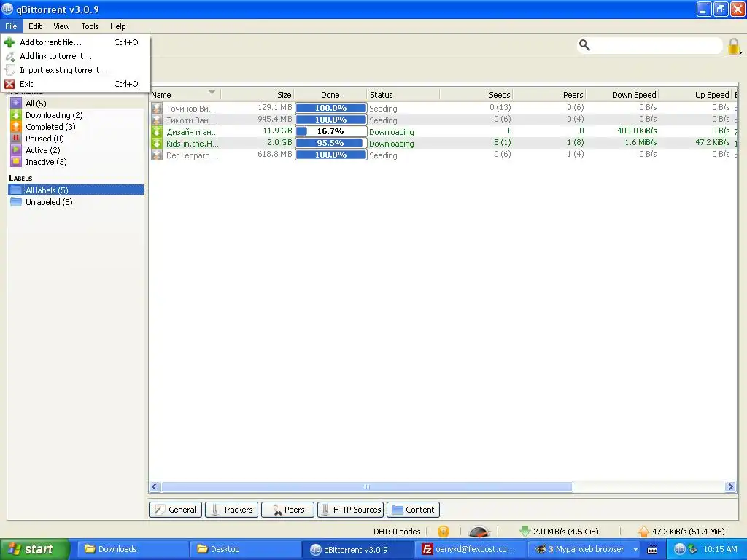Screen dimensions: 747x560
Task: Sort by the Done column header
Action: click(x=330, y=95)
